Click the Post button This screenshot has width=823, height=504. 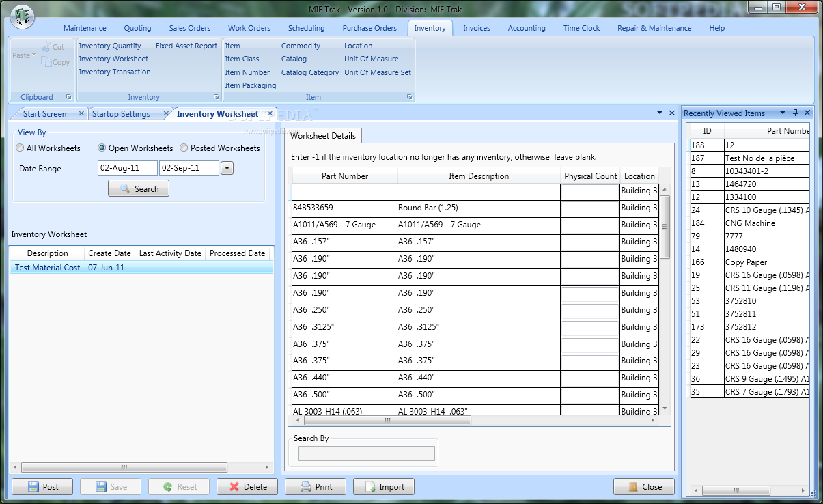(42, 487)
